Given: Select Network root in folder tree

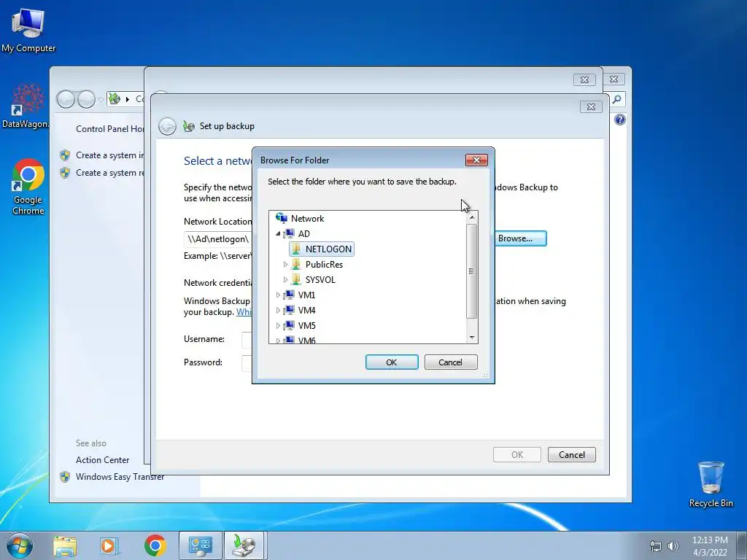Looking at the screenshot, I should tap(307, 219).
